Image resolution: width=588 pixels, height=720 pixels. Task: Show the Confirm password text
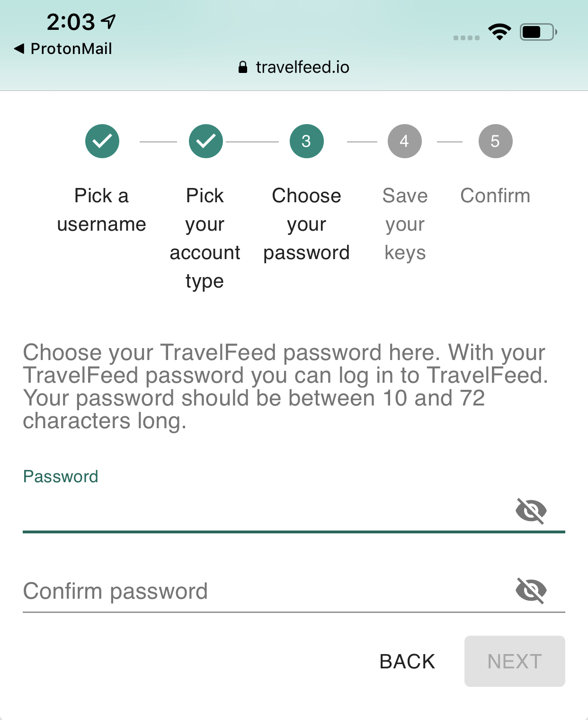point(531,590)
